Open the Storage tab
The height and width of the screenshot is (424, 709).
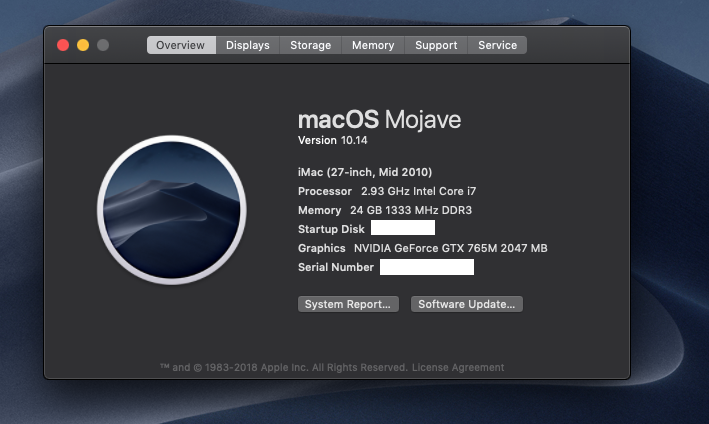coord(310,45)
